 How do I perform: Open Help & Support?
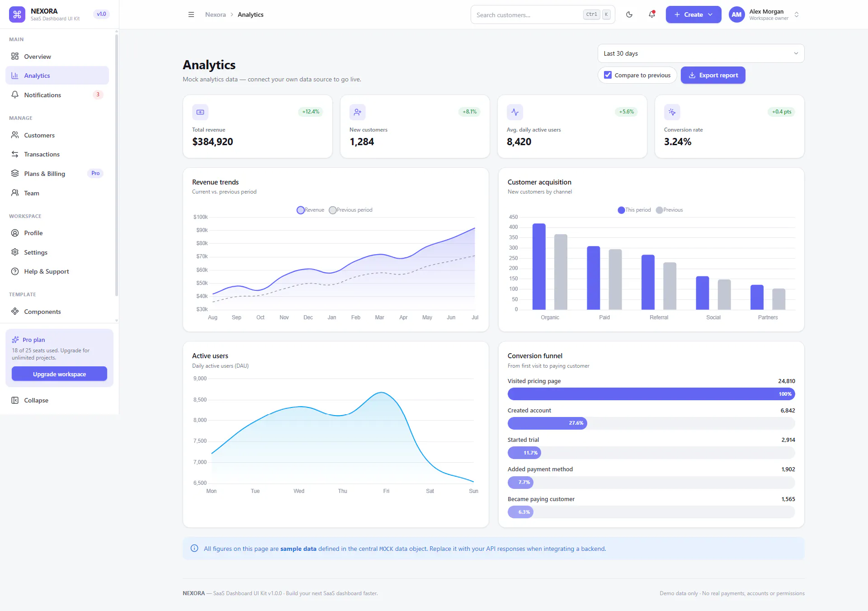tap(57, 271)
